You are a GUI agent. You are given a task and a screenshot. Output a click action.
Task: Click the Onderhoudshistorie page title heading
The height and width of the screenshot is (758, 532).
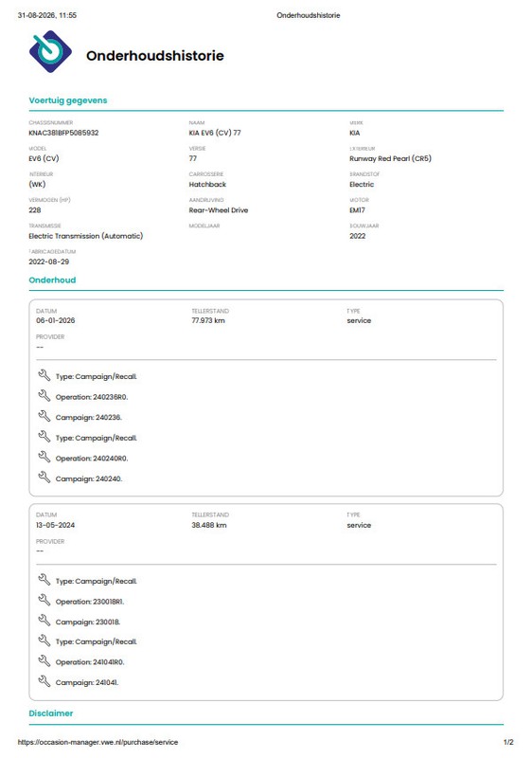coord(155,56)
